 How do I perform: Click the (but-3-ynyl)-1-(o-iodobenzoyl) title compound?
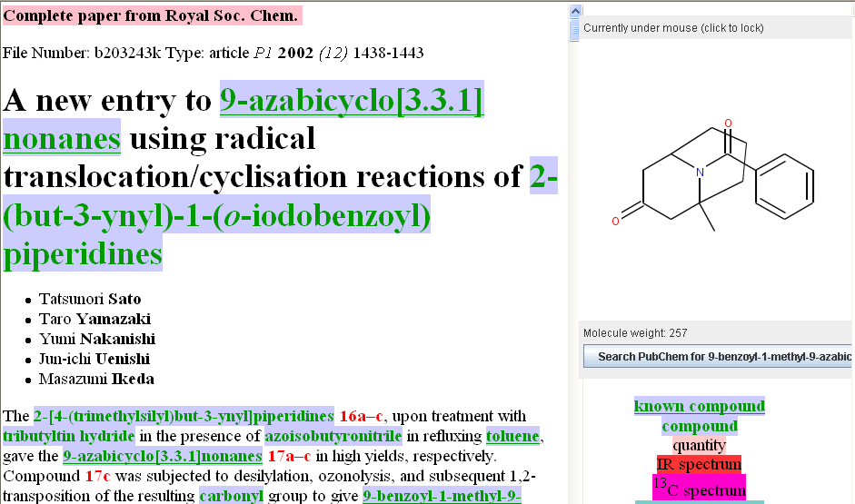pos(217,215)
